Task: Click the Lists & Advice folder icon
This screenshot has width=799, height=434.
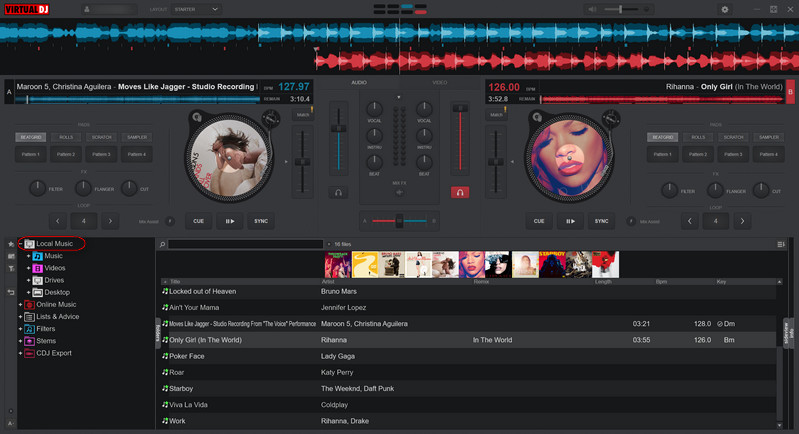Action: point(30,317)
